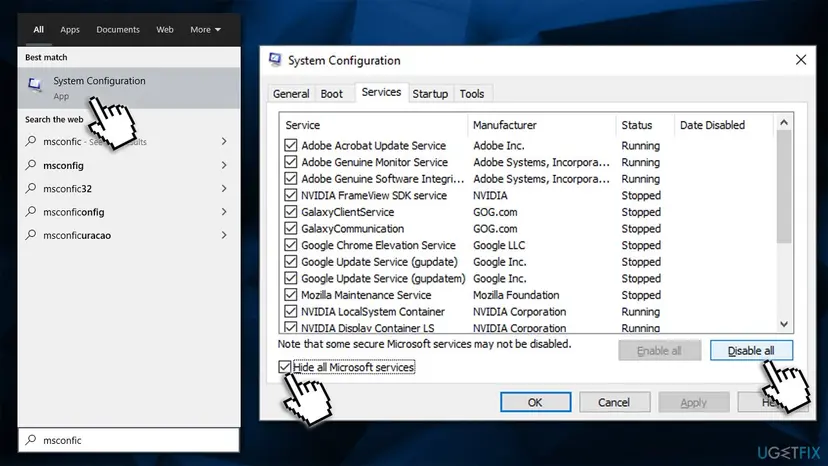The height and width of the screenshot is (466, 828).
Task: Select the Services tab
Action: (x=381, y=92)
